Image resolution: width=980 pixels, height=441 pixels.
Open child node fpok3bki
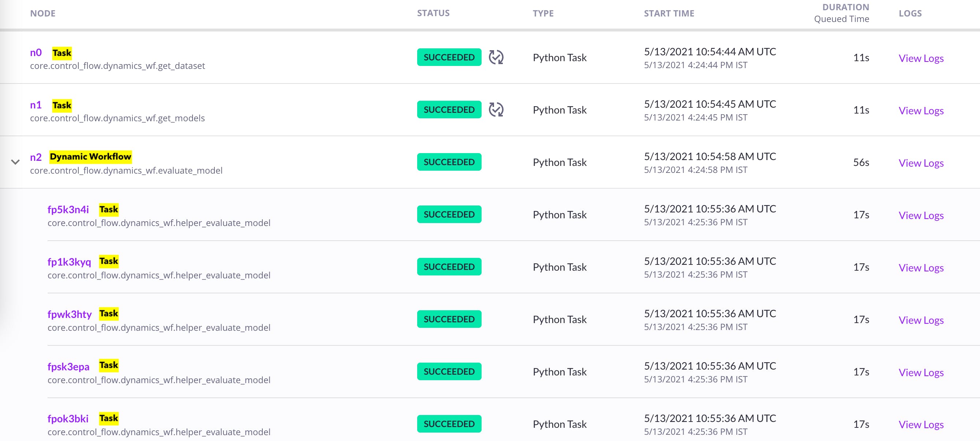point(68,419)
